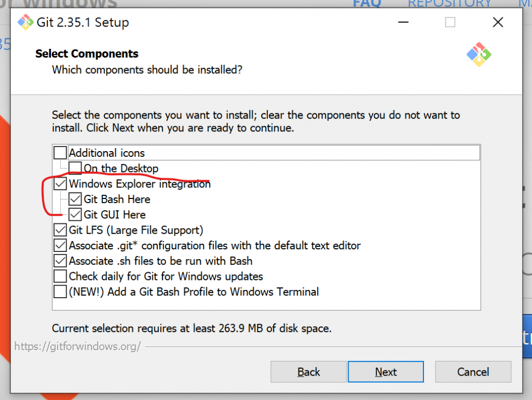Viewport: 532px width, 400px height.
Task: Open the gitforwindows.org link
Action: click(77, 346)
